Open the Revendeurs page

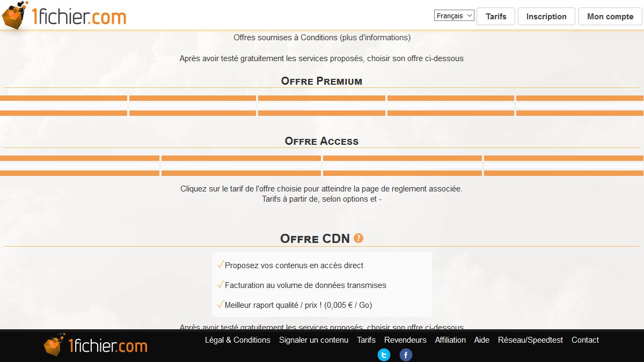click(x=405, y=340)
